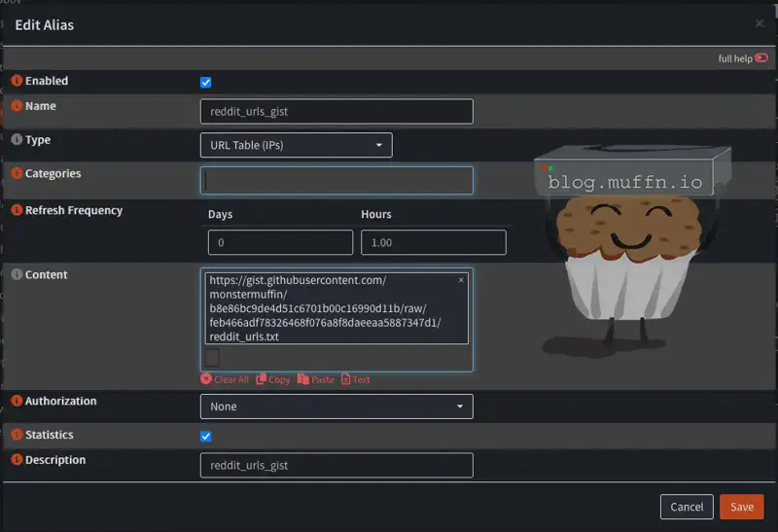Uncheck the Enabled checkbox
The height and width of the screenshot is (532, 778).
(205, 83)
